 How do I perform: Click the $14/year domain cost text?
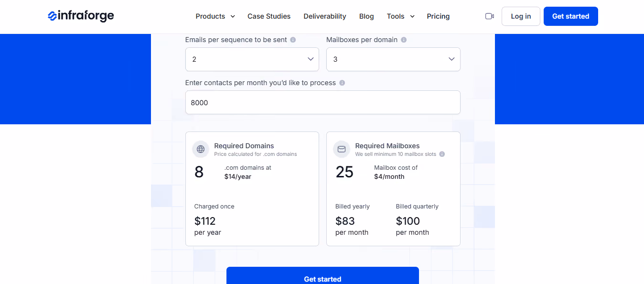pyautogui.click(x=238, y=176)
